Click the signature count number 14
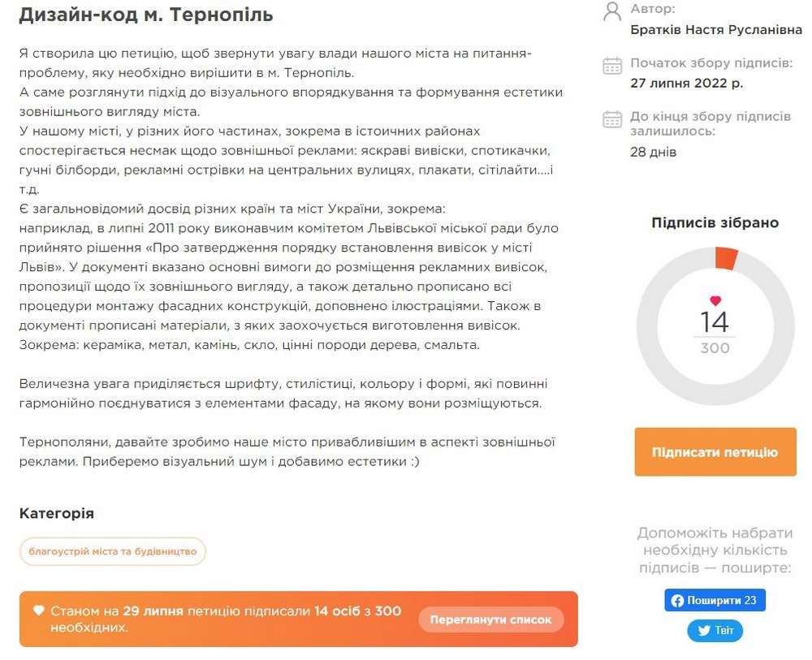The height and width of the screenshot is (660, 812). point(715,322)
